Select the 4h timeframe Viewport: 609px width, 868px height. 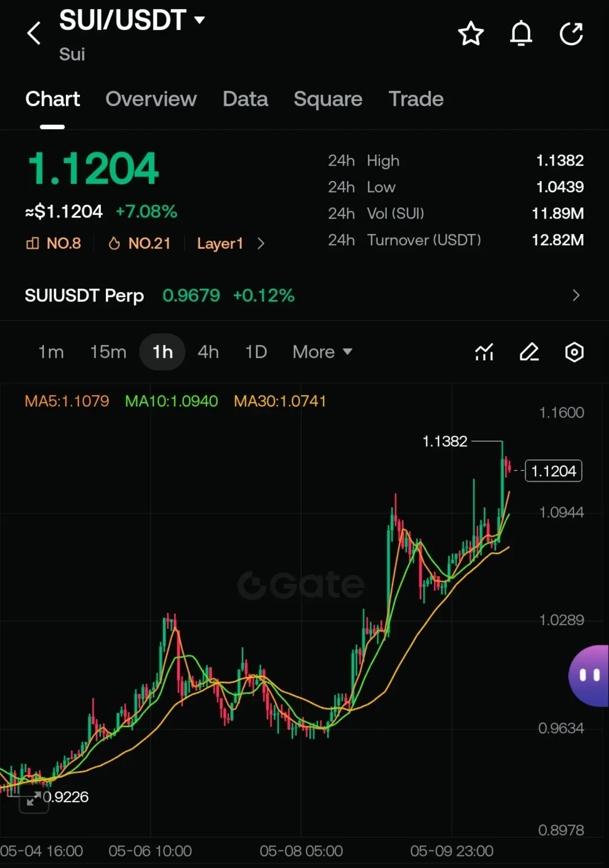(x=208, y=352)
